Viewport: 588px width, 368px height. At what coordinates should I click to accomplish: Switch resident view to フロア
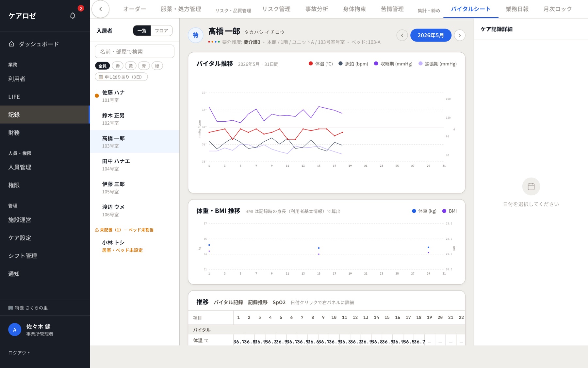161,31
